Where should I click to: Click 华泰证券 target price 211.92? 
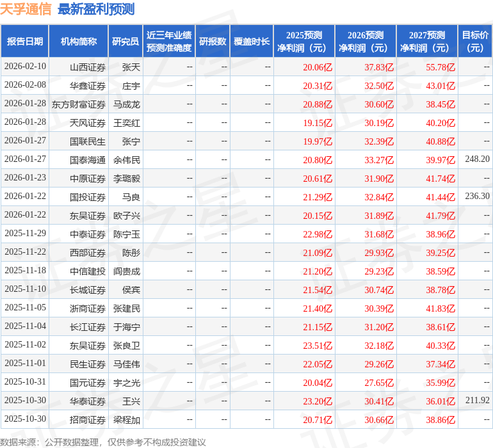[477, 401]
